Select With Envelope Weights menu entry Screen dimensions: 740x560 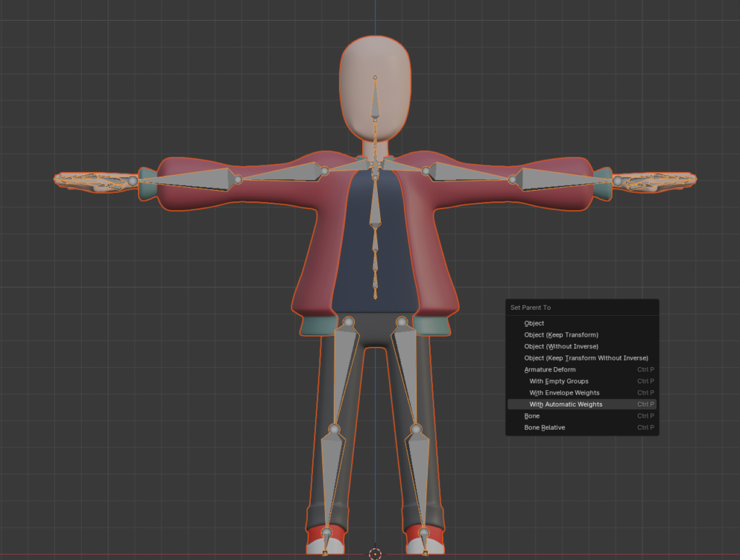point(564,393)
